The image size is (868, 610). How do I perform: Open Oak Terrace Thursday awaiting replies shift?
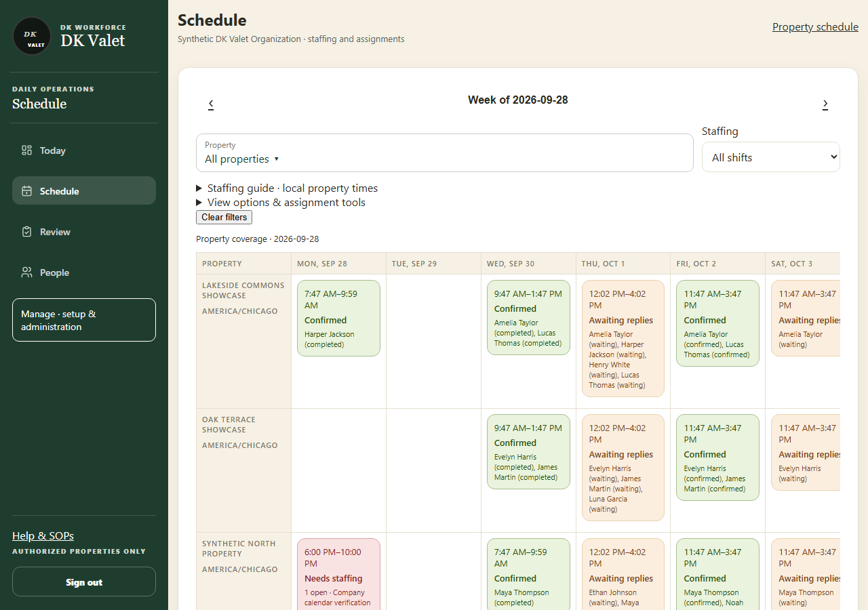coord(623,468)
